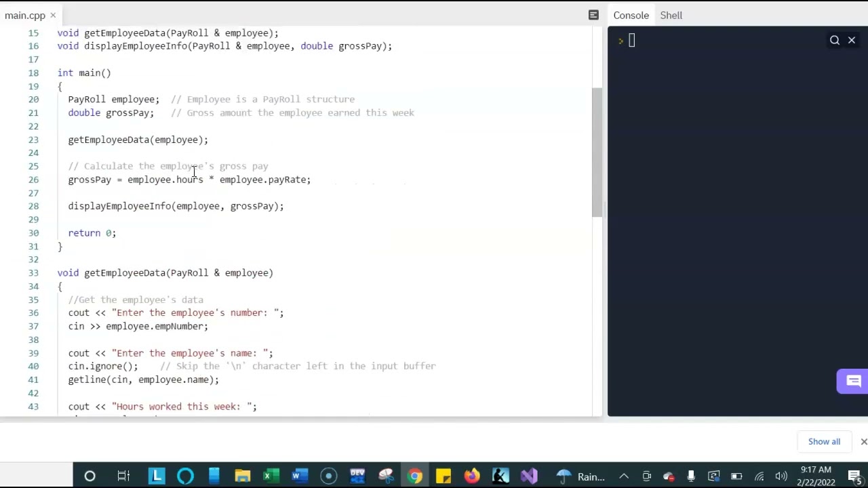
Task: Open the Windows notification center
Action: pos(854,476)
